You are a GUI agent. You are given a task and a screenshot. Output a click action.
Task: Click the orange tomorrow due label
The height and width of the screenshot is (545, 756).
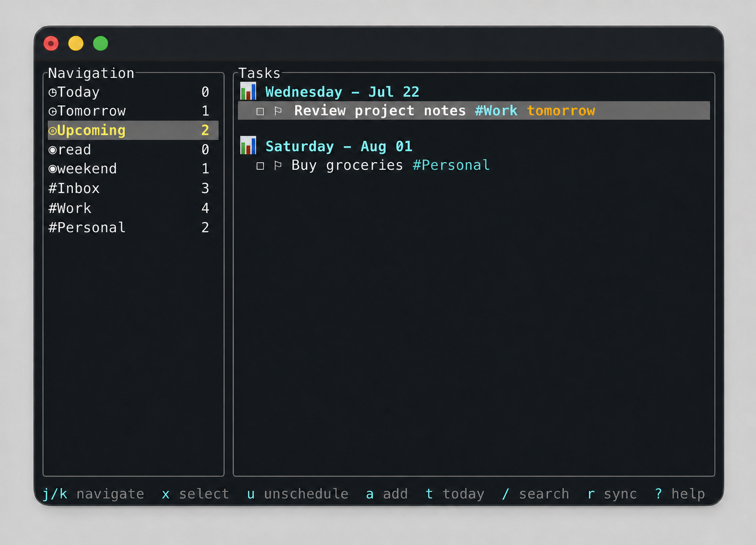pyautogui.click(x=561, y=111)
